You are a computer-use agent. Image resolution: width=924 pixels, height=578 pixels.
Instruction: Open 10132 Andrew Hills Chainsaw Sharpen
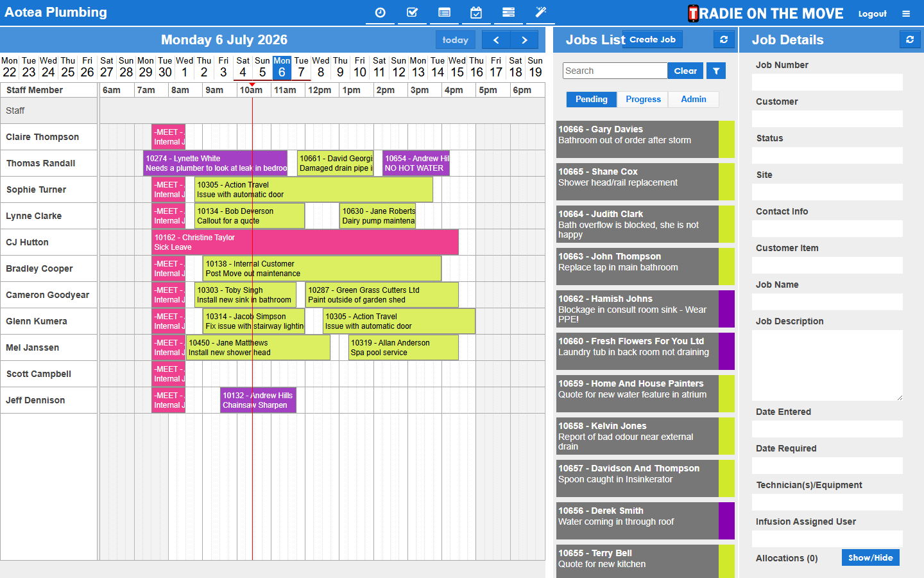pyautogui.click(x=258, y=400)
